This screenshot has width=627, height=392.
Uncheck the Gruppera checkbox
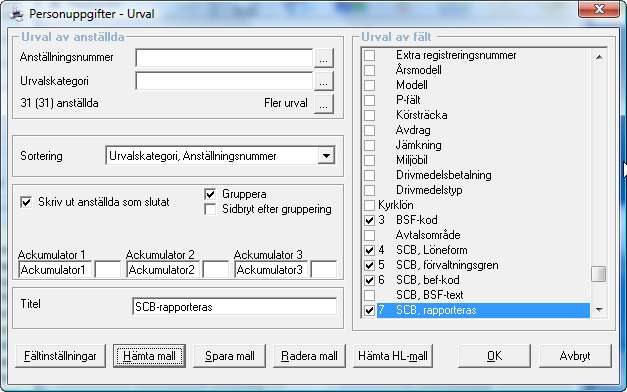click(210, 194)
